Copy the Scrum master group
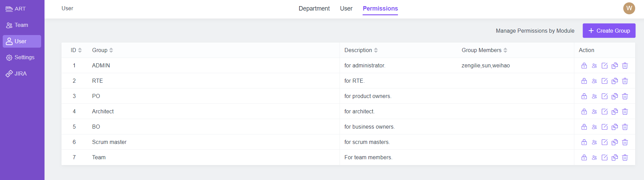The width and height of the screenshot is (644, 180). [615, 142]
